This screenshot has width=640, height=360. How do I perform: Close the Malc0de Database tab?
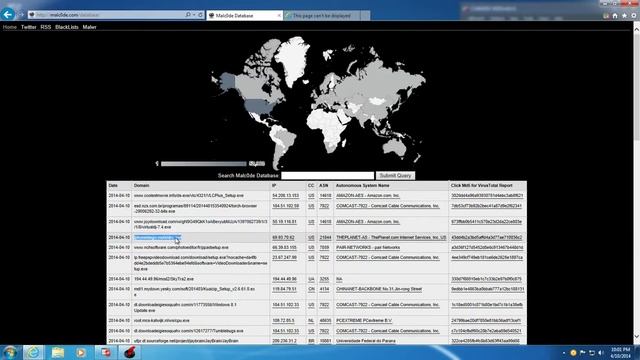coord(279,16)
